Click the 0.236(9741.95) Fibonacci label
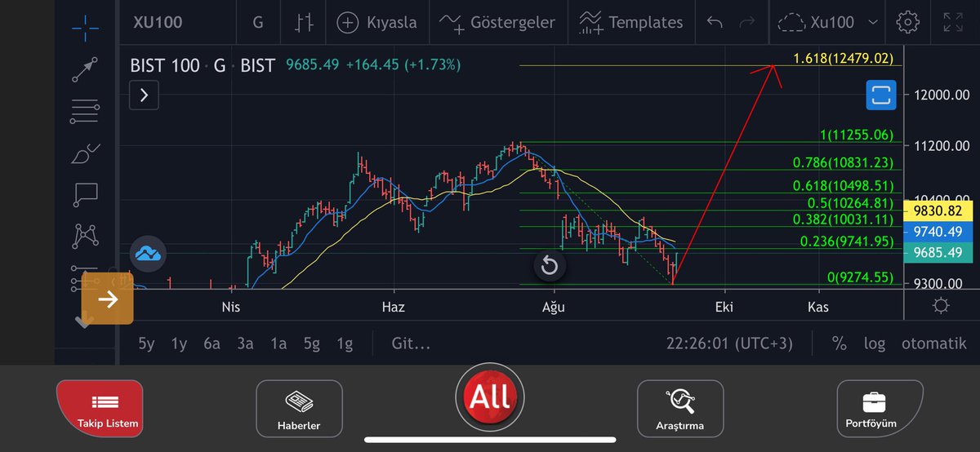The height and width of the screenshot is (452, 980). coord(847,241)
